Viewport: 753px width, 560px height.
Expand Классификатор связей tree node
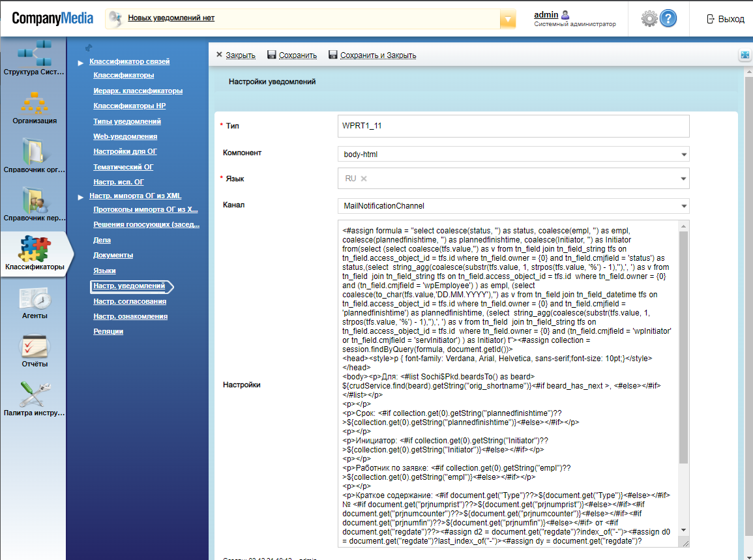click(x=81, y=63)
